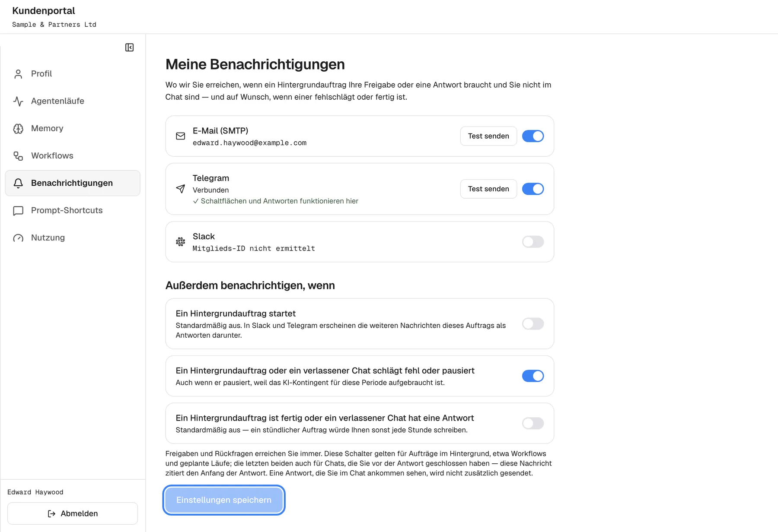This screenshot has width=778, height=532.
Task: Select Workflows in the sidebar
Action: click(x=73, y=156)
